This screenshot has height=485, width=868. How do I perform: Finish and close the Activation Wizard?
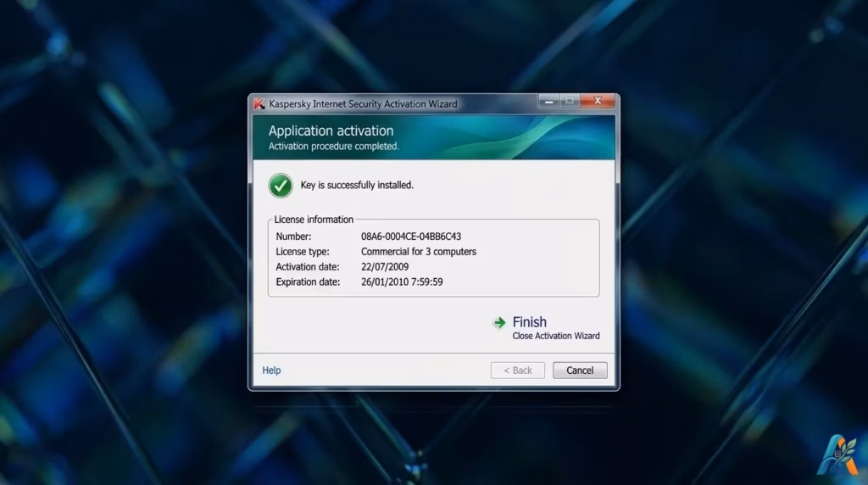(529, 321)
